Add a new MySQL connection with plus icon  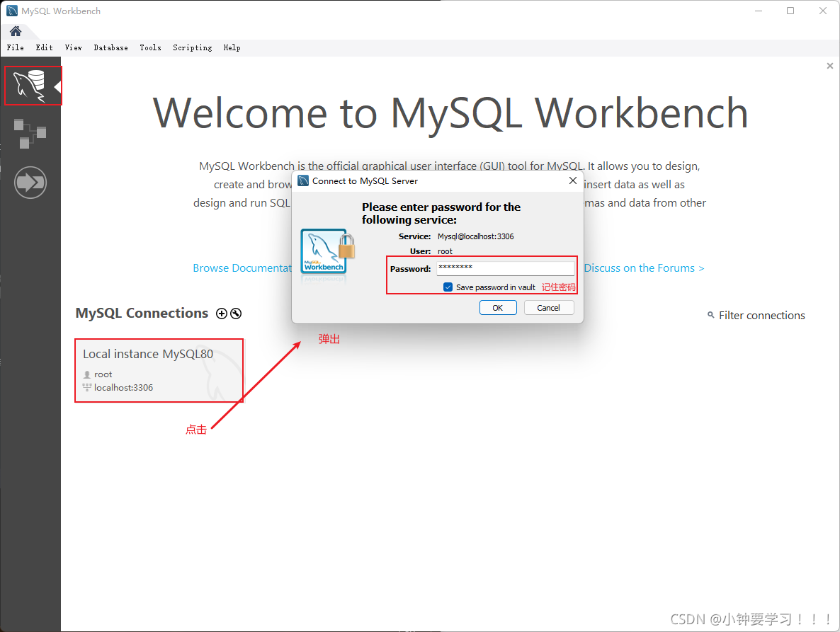click(221, 314)
